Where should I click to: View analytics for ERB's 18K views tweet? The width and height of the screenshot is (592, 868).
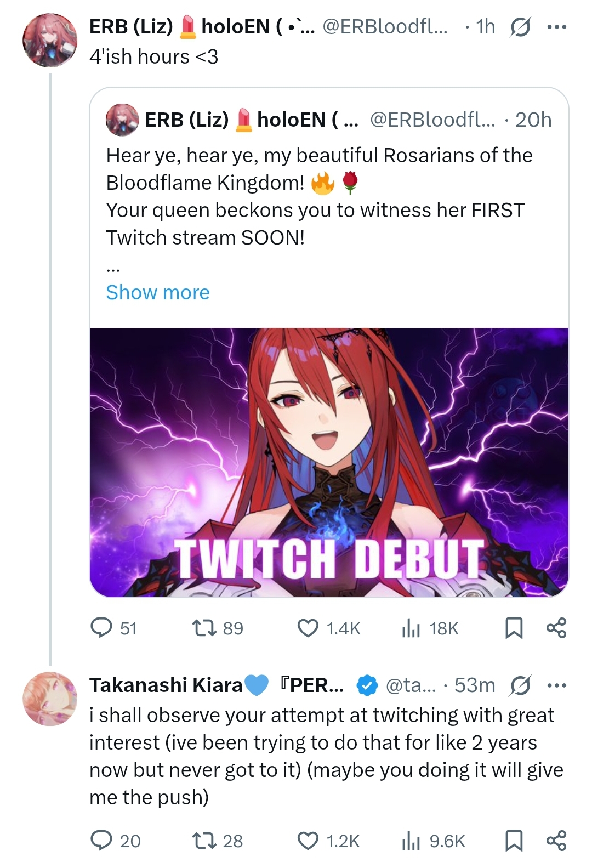411,628
